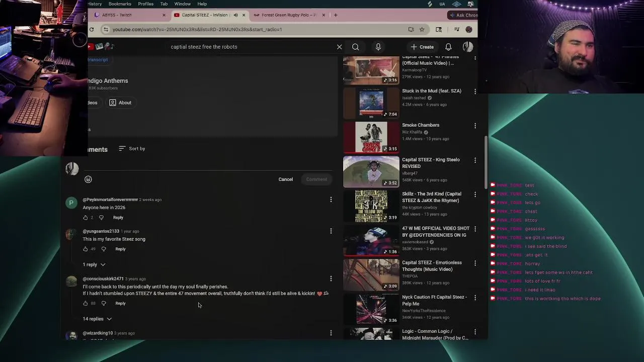This screenshot has width=644, height=362.
Task: Reply to yungsantos2133's comment
Action: (x=120, y=249)
